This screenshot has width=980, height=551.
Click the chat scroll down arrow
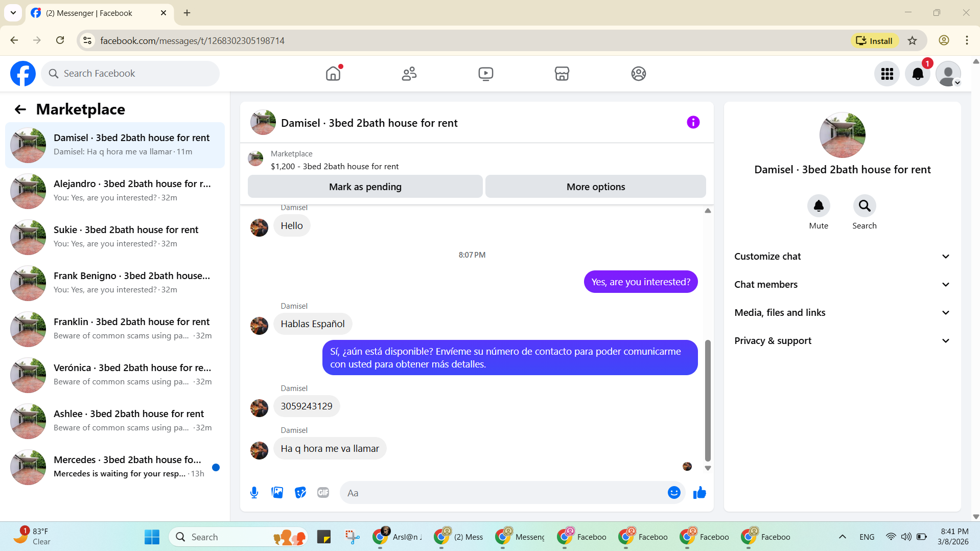[x=708, y=468]
